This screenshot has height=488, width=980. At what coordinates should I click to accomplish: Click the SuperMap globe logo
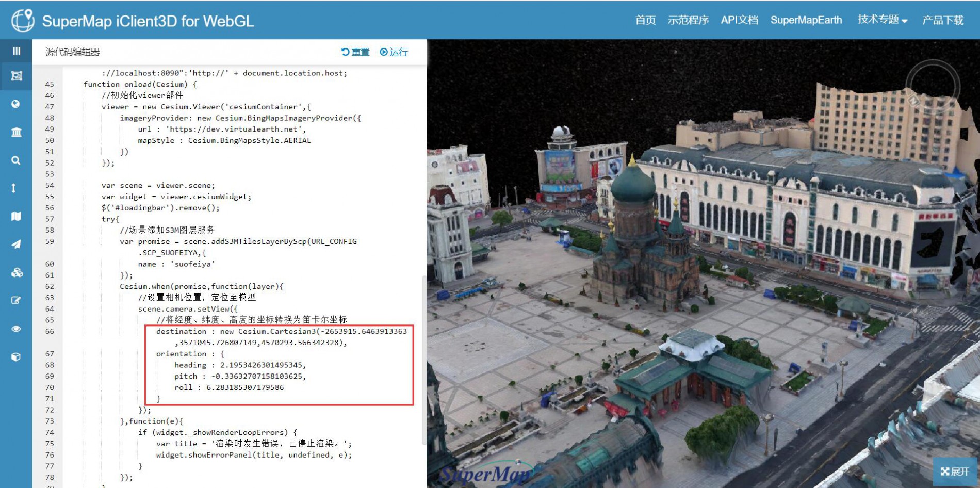[x=23, y=20]
